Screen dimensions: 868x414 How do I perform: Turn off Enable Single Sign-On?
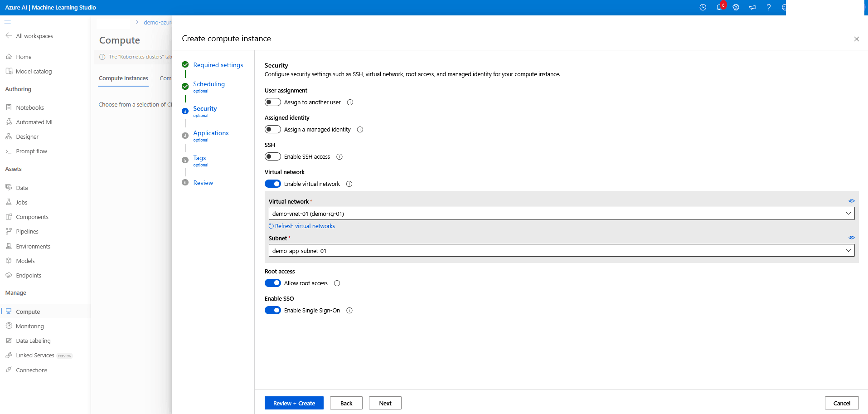(273, 310)
